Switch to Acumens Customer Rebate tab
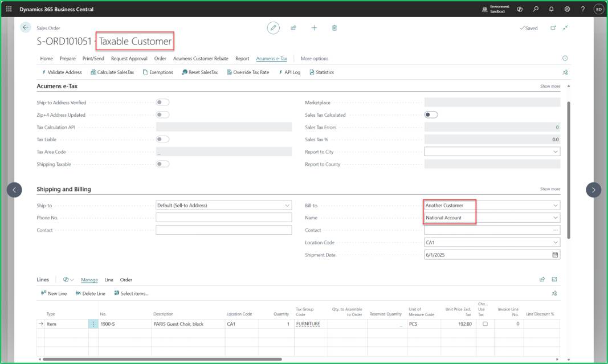Image resolution: width=608 pixels, height=364 pixels. point(201,59)
